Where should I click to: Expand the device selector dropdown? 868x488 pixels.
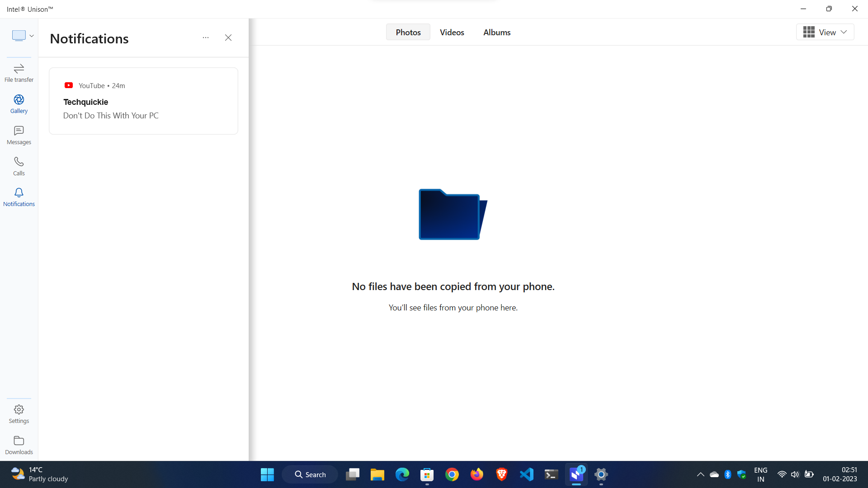tap(23, 36)
